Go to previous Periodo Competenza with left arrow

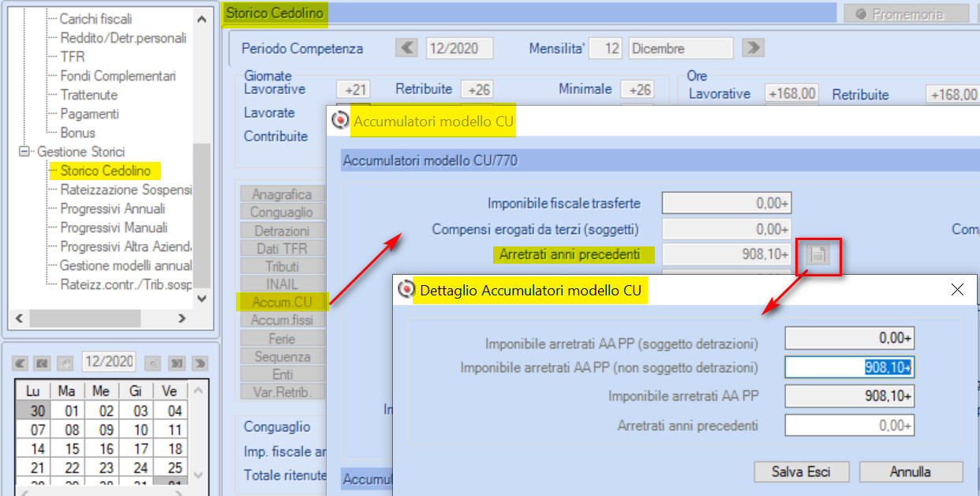(x=407, y=48)
